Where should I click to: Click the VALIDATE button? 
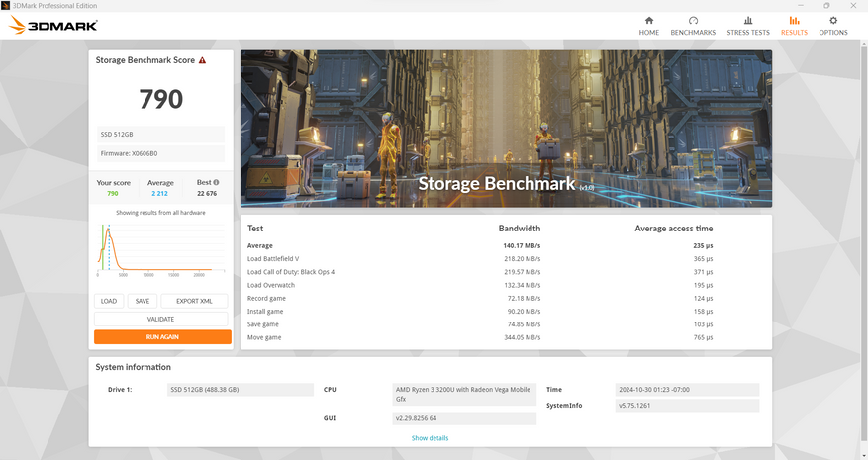point(161,319)
